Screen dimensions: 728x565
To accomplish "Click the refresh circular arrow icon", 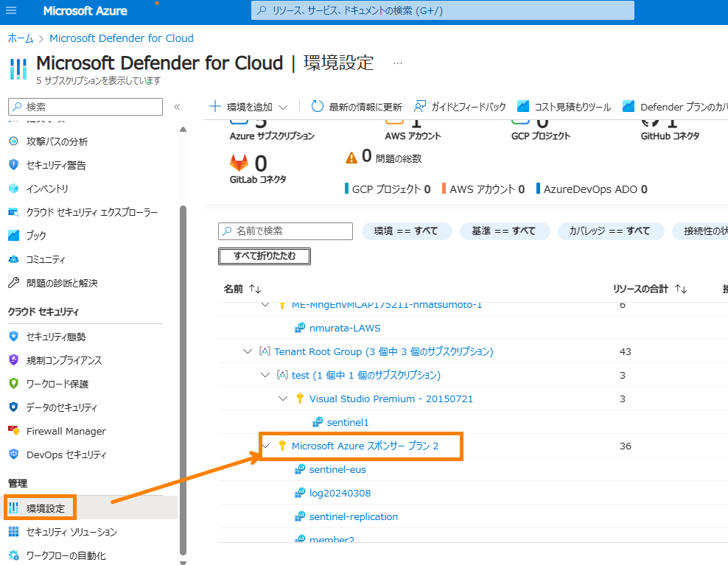I will 317,106.
